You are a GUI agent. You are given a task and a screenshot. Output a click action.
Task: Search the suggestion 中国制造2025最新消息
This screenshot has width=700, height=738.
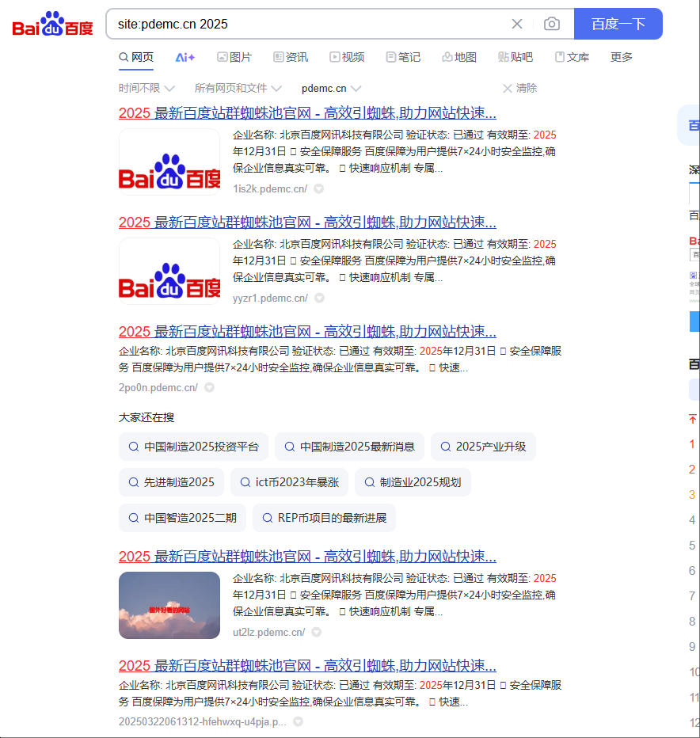[349, 447]
